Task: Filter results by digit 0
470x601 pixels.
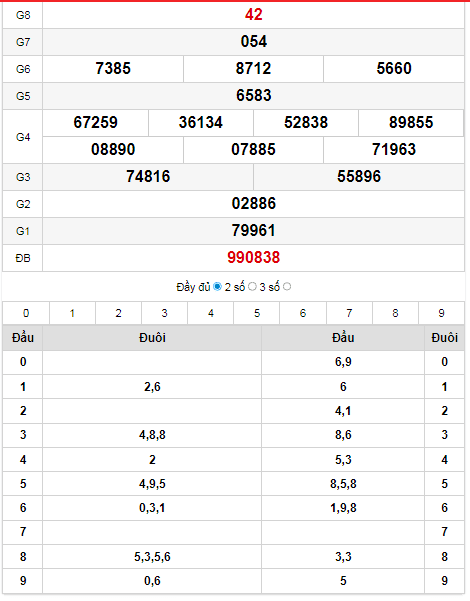Action: tap(26, 313)
